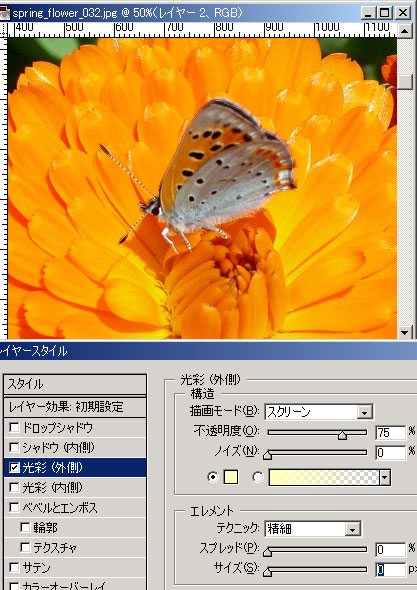Enable the カラーオーバーレイ checkbox
417x590 pixels.
[14, 587]
